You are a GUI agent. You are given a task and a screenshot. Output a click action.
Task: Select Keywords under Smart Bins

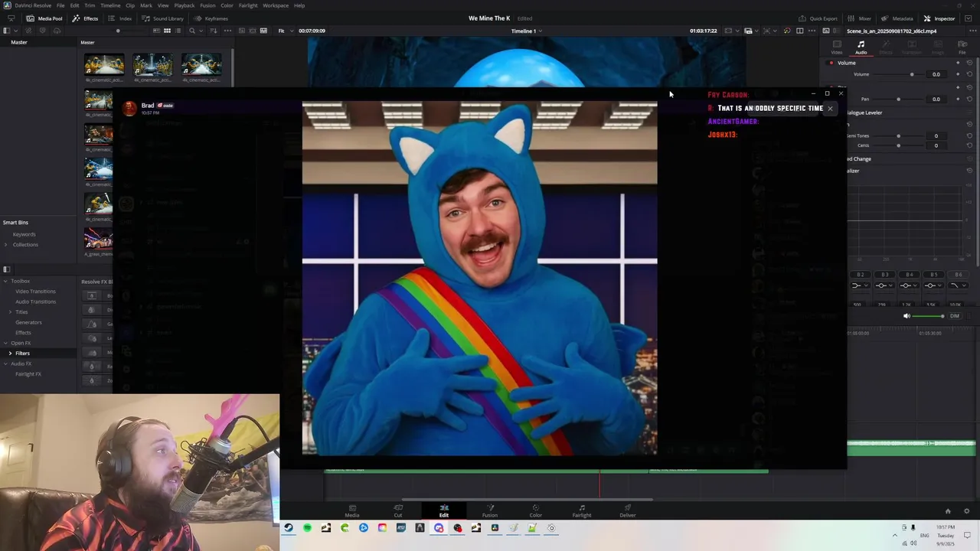(24, 234)
